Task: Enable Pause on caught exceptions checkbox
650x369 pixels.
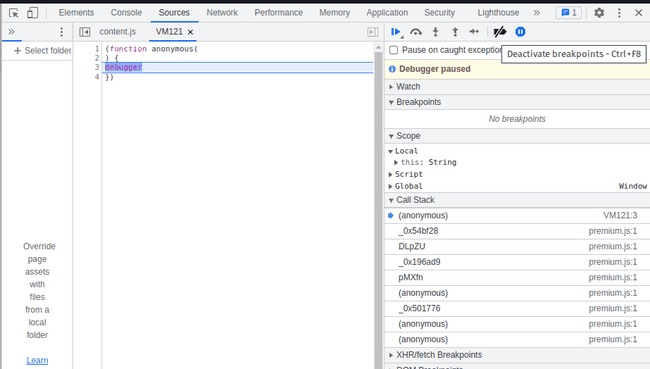Action: point(393,50)
